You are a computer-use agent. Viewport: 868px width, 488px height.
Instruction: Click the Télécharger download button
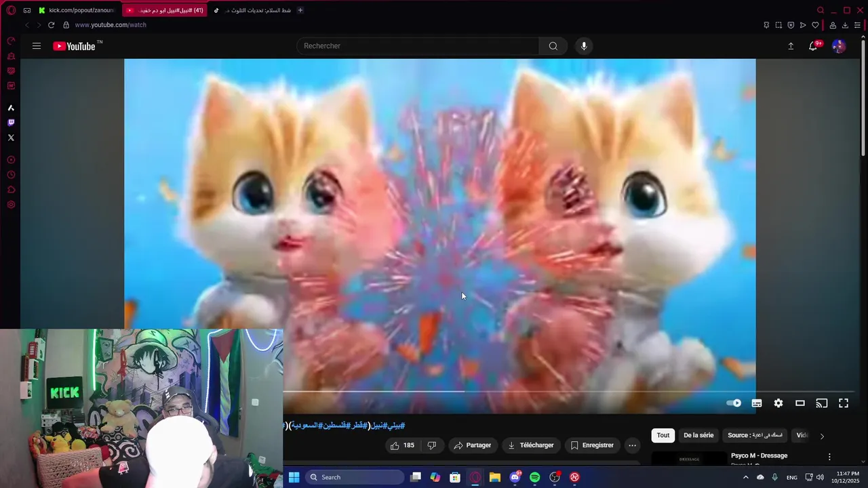530,445
